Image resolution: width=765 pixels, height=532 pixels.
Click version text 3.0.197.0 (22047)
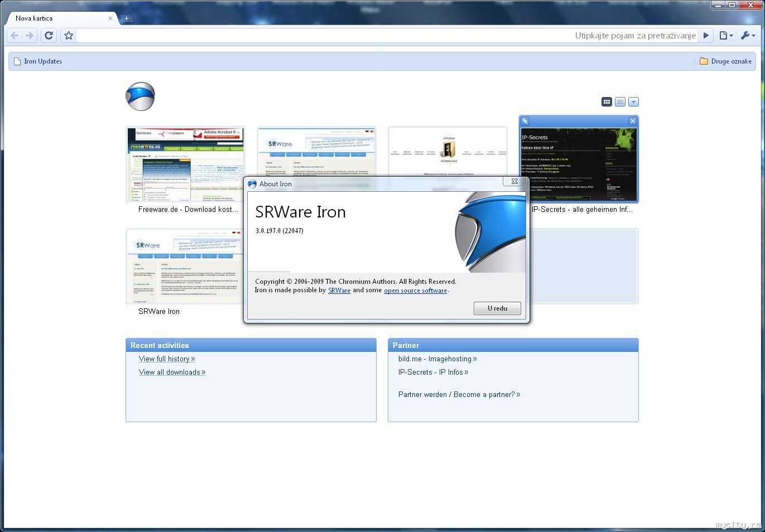click(x=280, y=231)
